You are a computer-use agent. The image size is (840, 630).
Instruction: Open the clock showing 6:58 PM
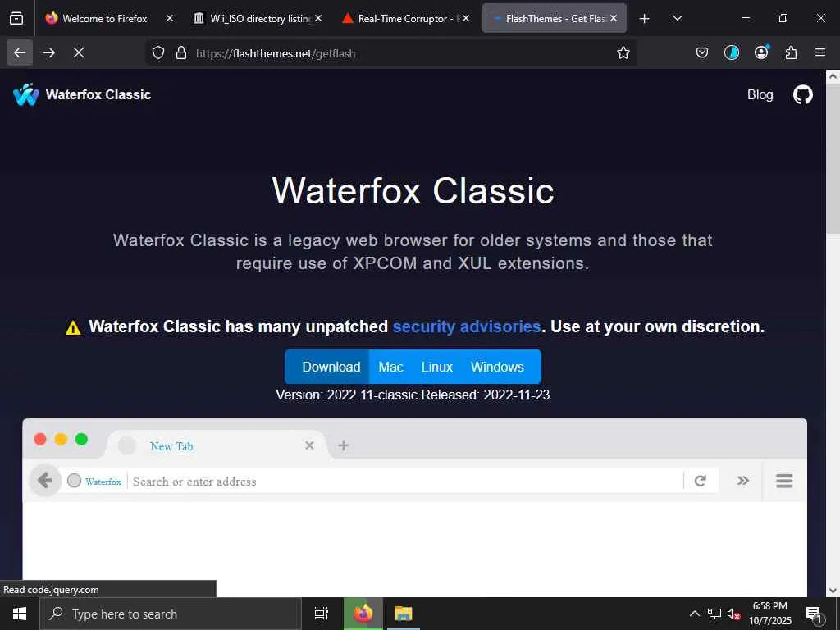769,614
